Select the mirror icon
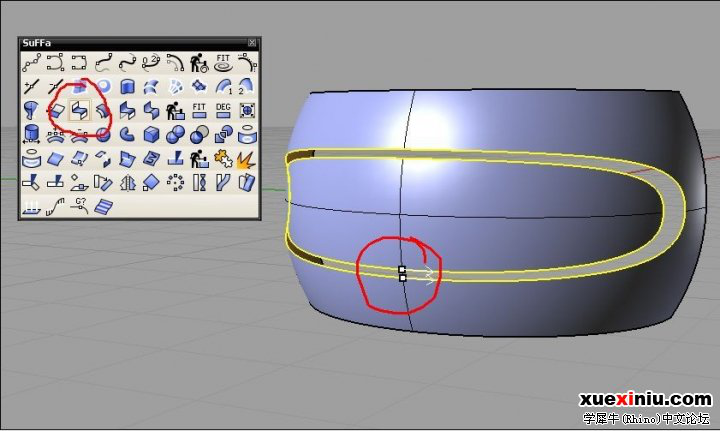The image size is (720, 431). pyautogui.click(x=127, y=183)
